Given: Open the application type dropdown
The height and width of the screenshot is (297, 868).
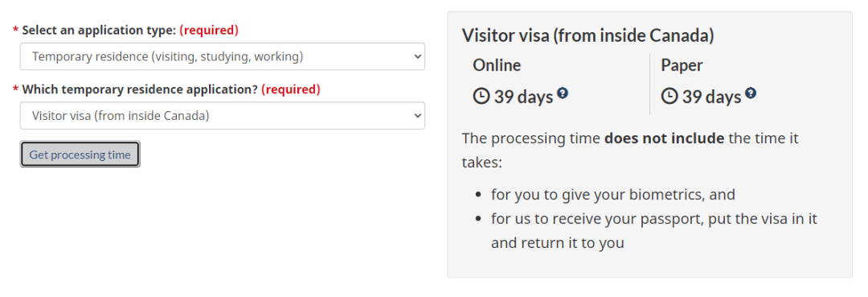Looking at the screenshot, I should (x=223, y=56).
